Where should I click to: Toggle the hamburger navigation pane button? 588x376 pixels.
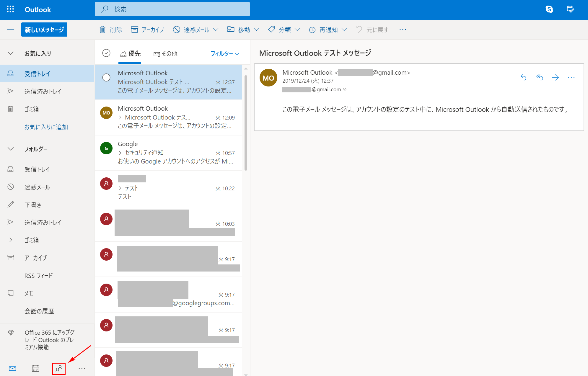[11, 30]
